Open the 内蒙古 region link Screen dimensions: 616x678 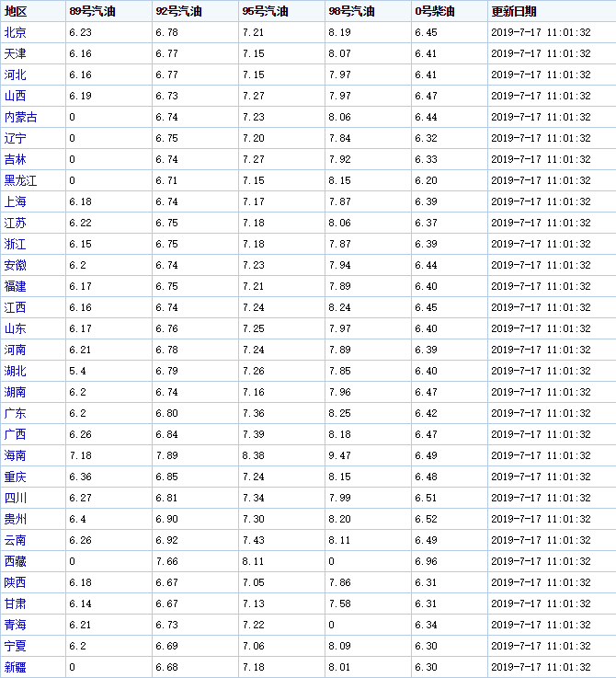(21, 118)
